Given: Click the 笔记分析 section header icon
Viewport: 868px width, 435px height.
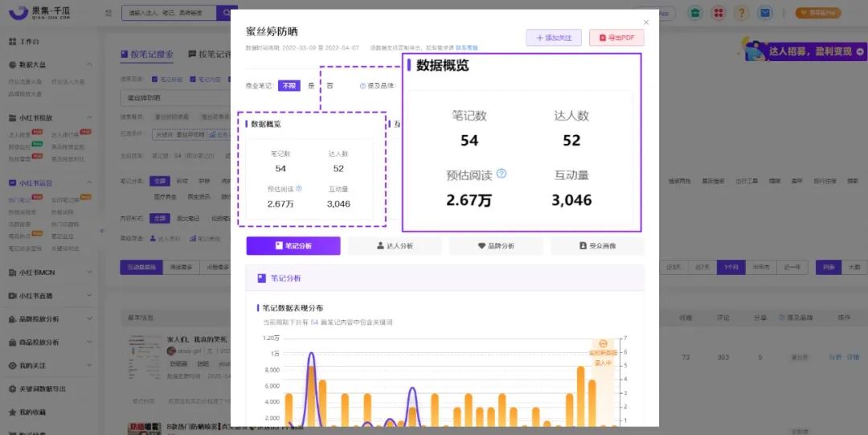Looking at the screenshot, I should [x=262, y=278].
